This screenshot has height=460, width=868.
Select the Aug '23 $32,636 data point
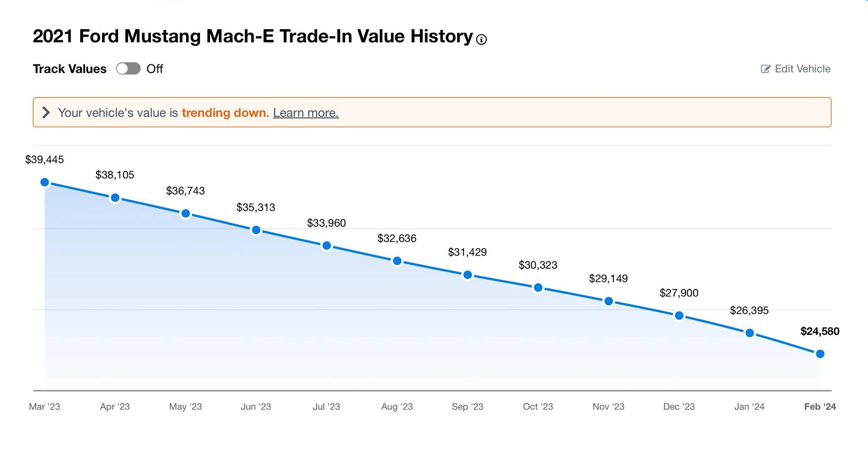[397, 261]
